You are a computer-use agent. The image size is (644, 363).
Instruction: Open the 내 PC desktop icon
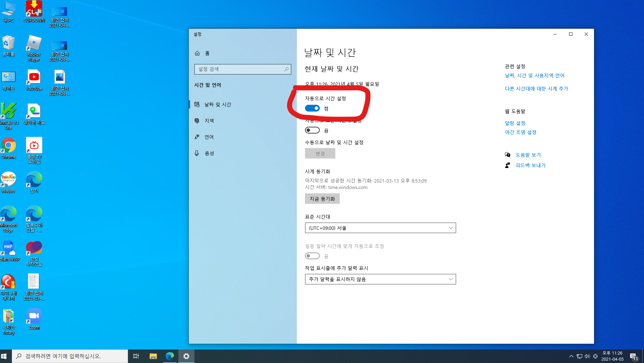(8, 12)
